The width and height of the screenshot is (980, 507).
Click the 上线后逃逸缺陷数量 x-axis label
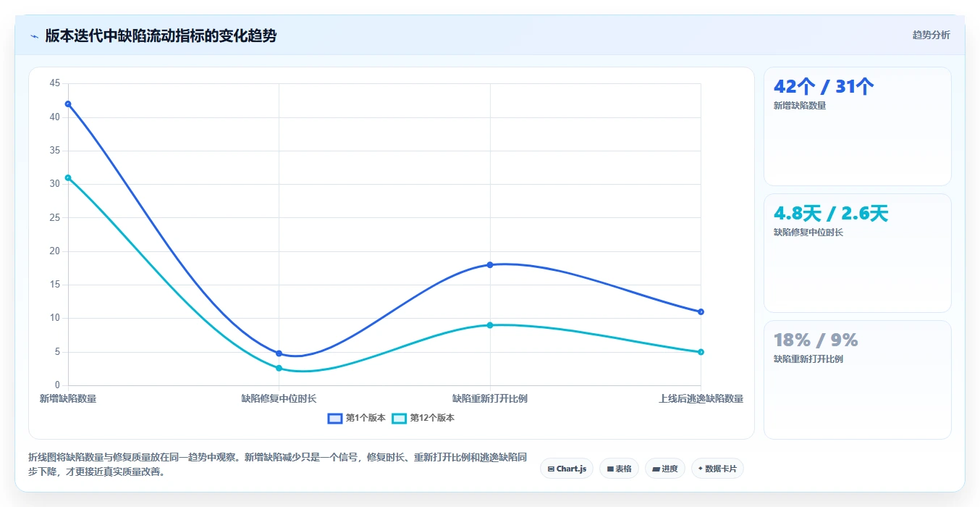click(701, 398)
